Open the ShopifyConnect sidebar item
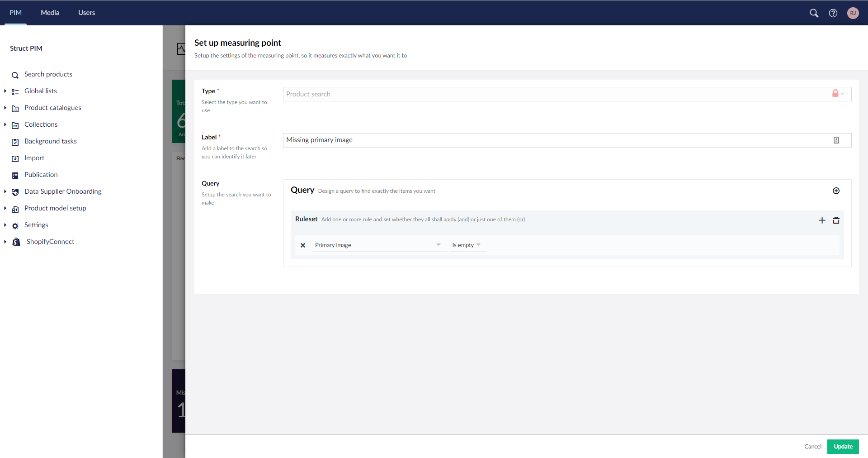 pos(50,242)
